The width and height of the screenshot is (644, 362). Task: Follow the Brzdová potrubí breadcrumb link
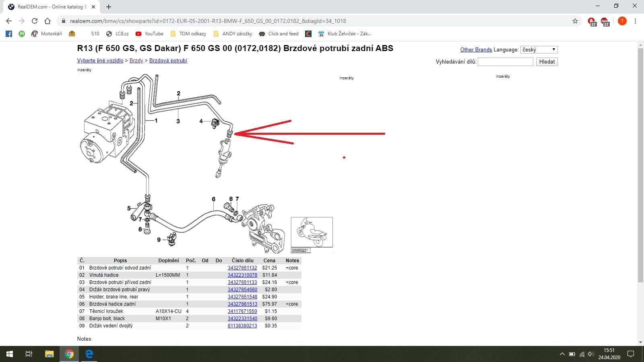tap(168, 61)
